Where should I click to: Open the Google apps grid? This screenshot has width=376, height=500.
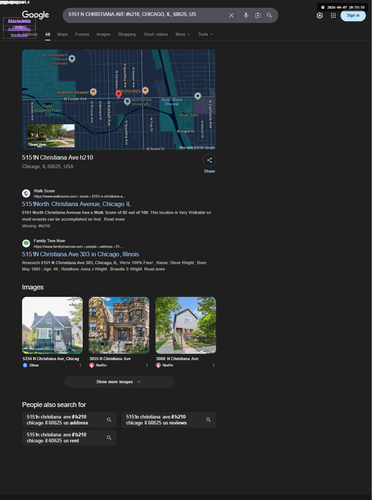pos(333,16)
